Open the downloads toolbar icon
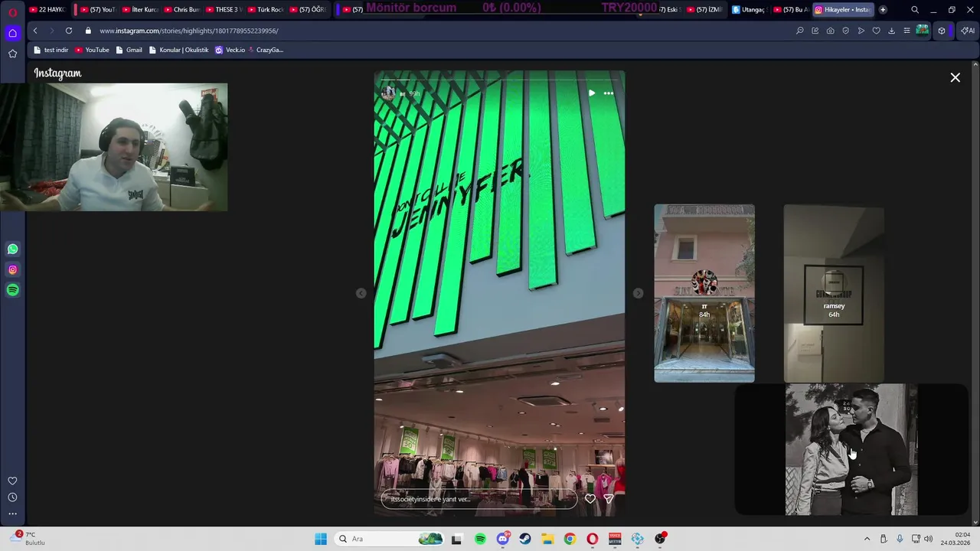Screen dimensions: 980x551 [891, 31]
